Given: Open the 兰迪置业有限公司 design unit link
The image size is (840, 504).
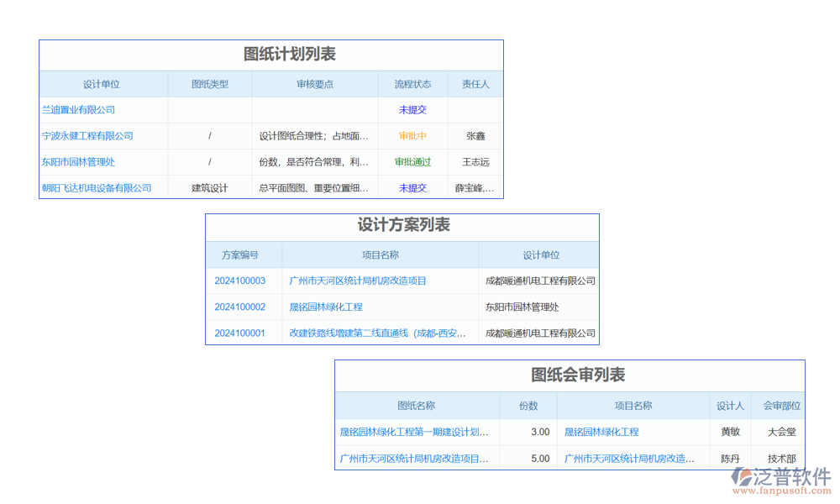Looking at the screenshot, I should pos(78,110).
